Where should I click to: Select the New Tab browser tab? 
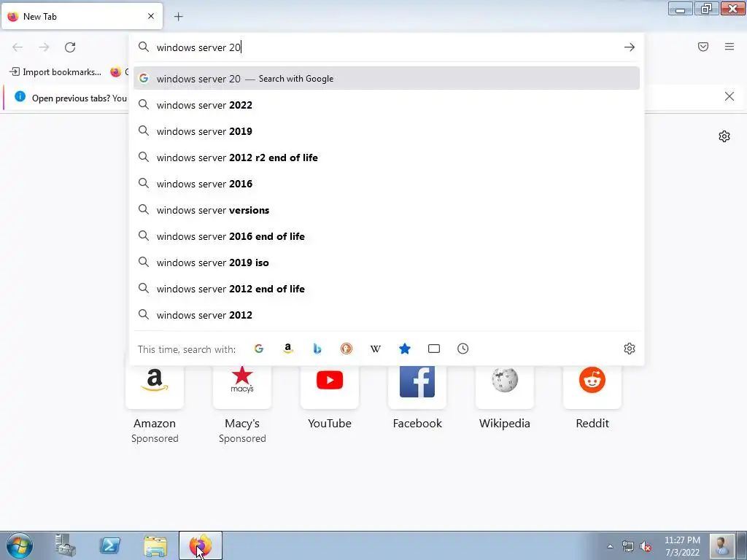[82, 17]
